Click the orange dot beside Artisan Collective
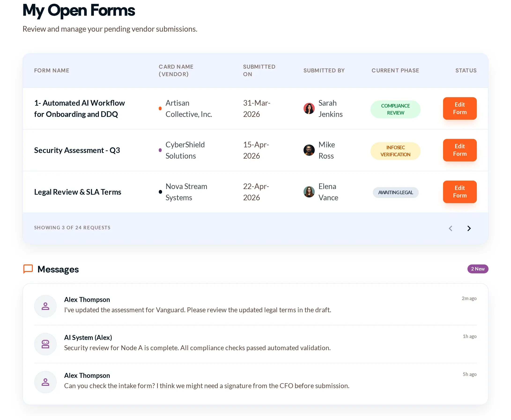This screenshot has width=511, height=420. [x=160, y=109]
